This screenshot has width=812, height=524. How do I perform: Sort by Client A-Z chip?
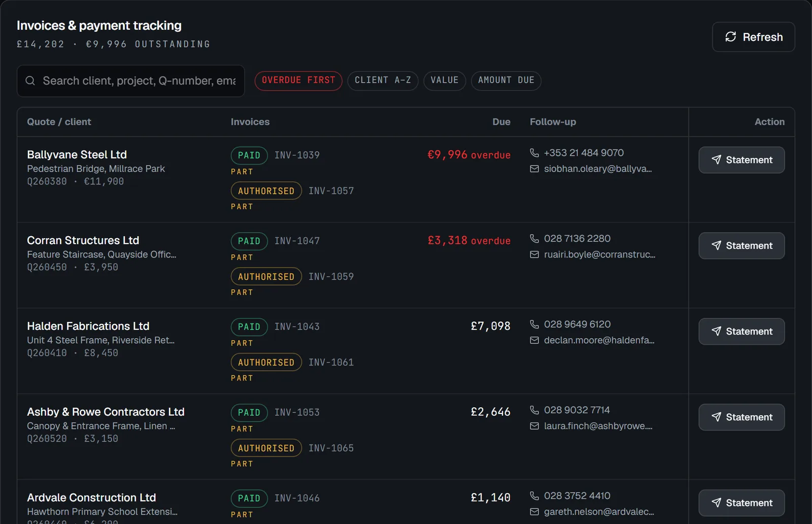[x=383, y=80]
